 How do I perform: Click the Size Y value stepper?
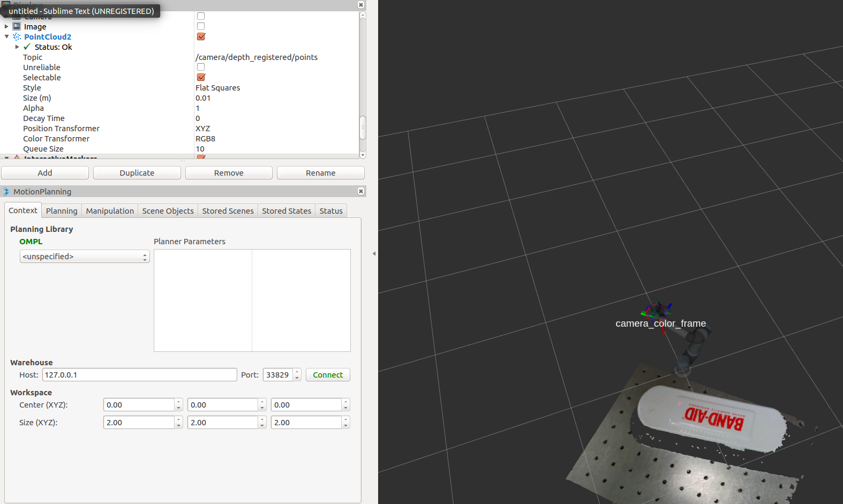[262, 423]
